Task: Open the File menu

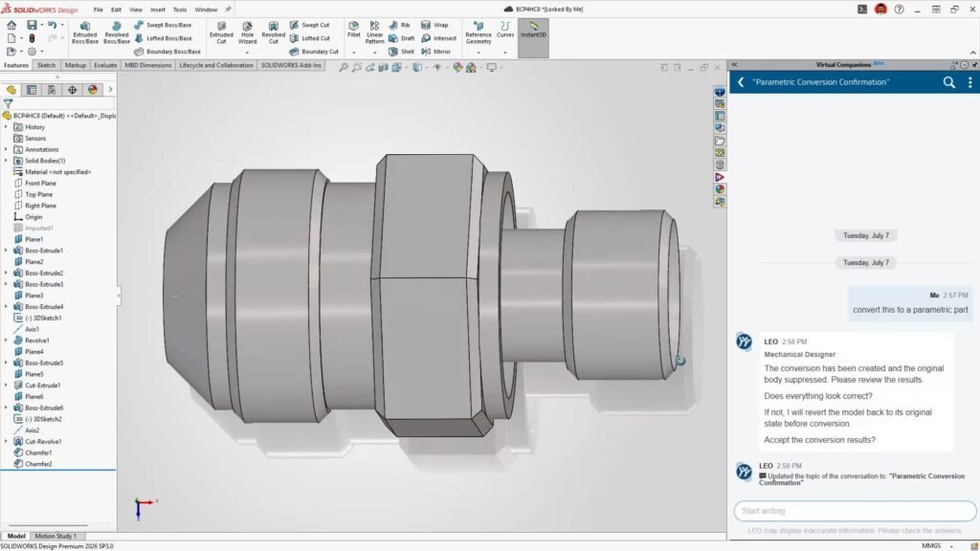Action: [99, 10]
